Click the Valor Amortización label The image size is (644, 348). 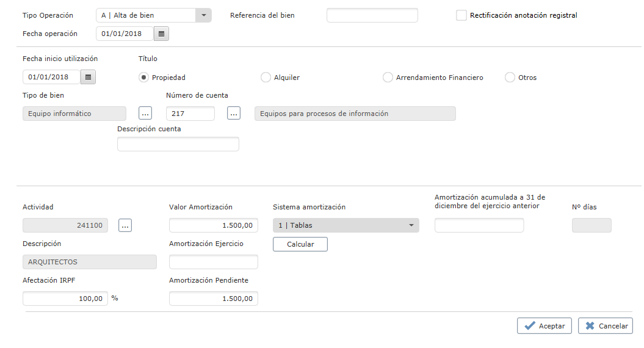201,207
